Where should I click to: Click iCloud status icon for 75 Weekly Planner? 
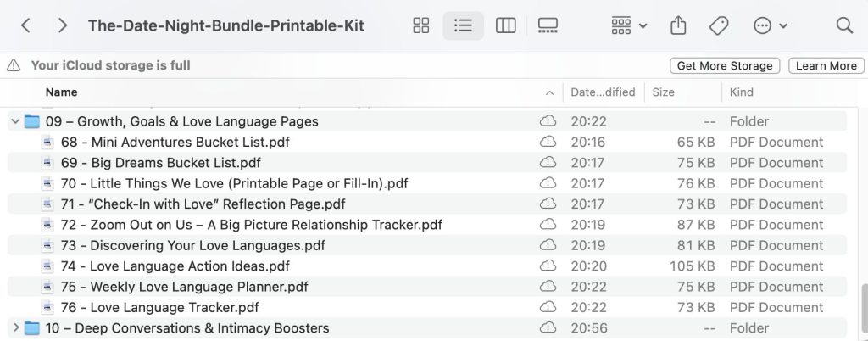click(x=548, y=286)
